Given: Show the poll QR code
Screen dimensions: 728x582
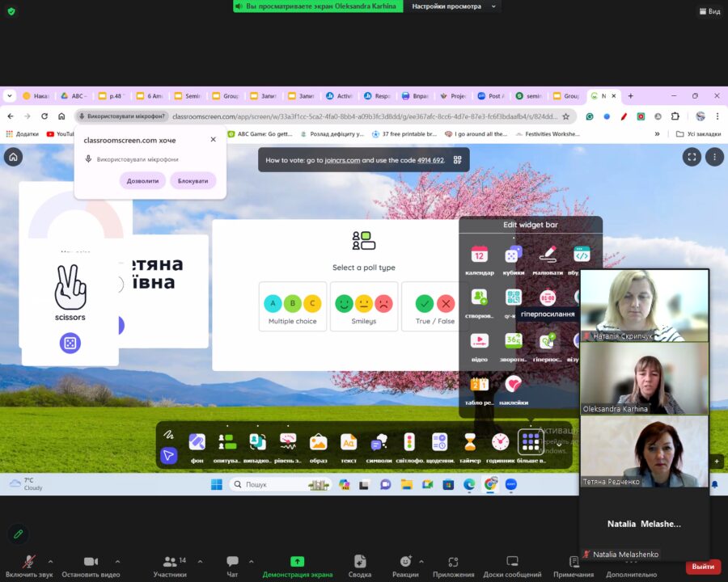Looking at the screenshot, I should point(457,160).
